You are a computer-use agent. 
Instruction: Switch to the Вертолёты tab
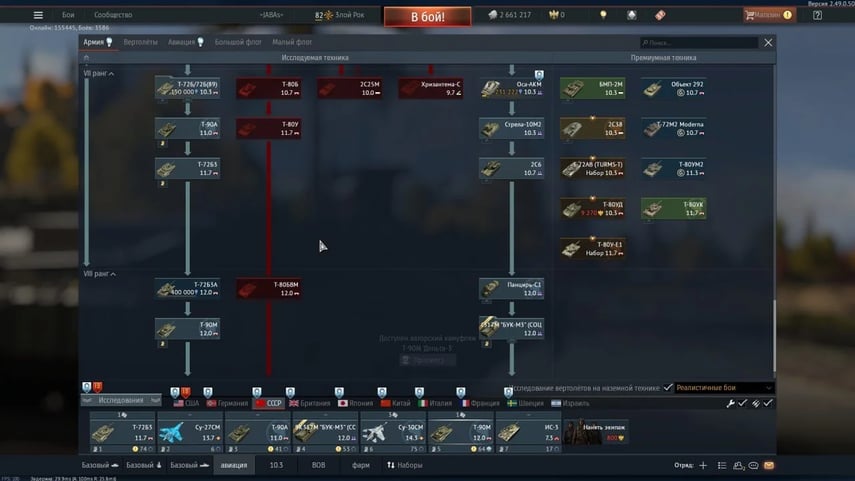(141, 43)
